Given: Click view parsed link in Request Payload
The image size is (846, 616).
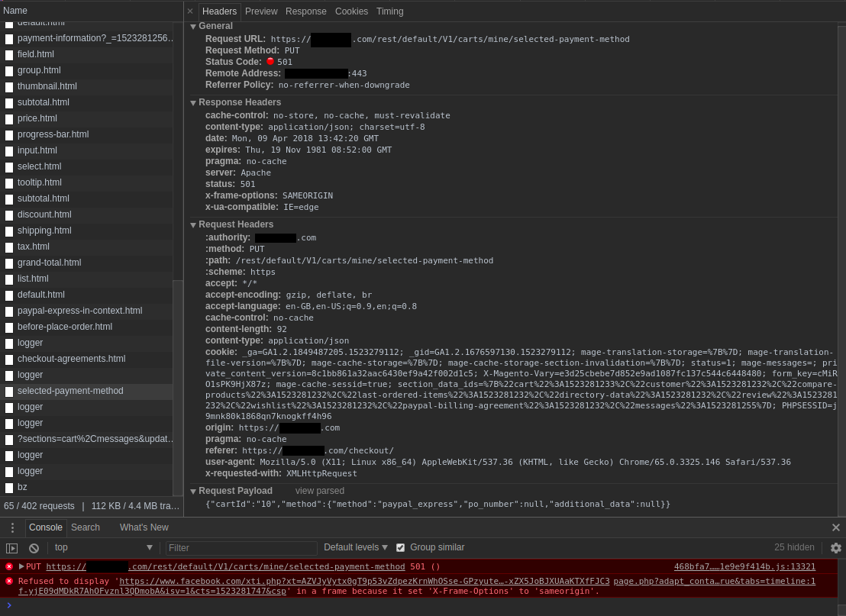Looking at the screenshot, I should point(320,491).
